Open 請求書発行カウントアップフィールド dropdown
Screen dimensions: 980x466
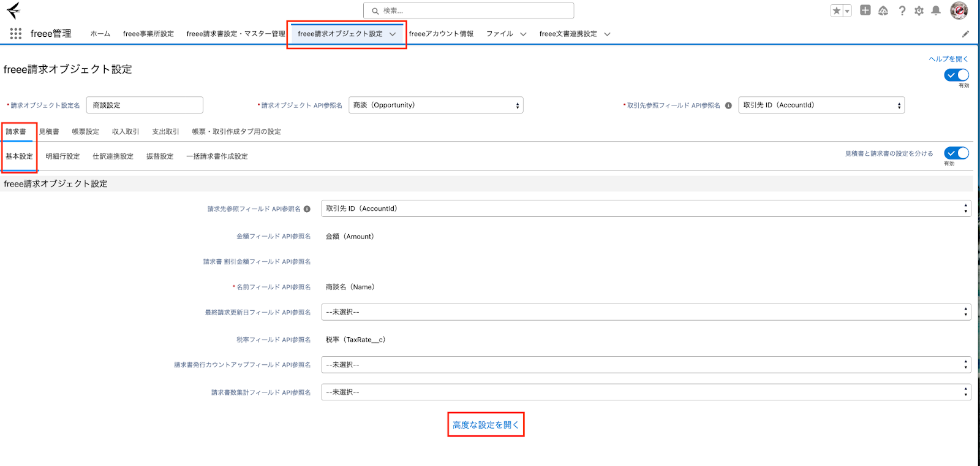click(x=646, y=365)
